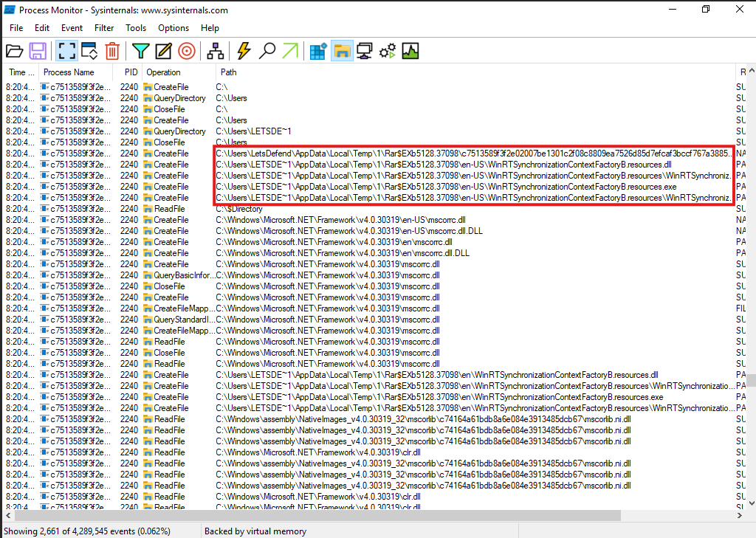Click the Process Name column header
This screenshot has height=538, width=756.
pyautogui.click(x=76, y=72)
